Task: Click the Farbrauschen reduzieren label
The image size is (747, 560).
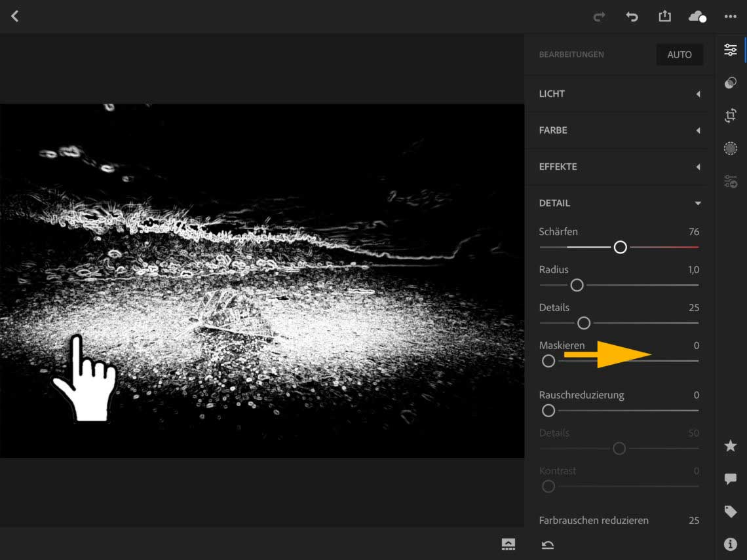Action: tap(594, 521)
